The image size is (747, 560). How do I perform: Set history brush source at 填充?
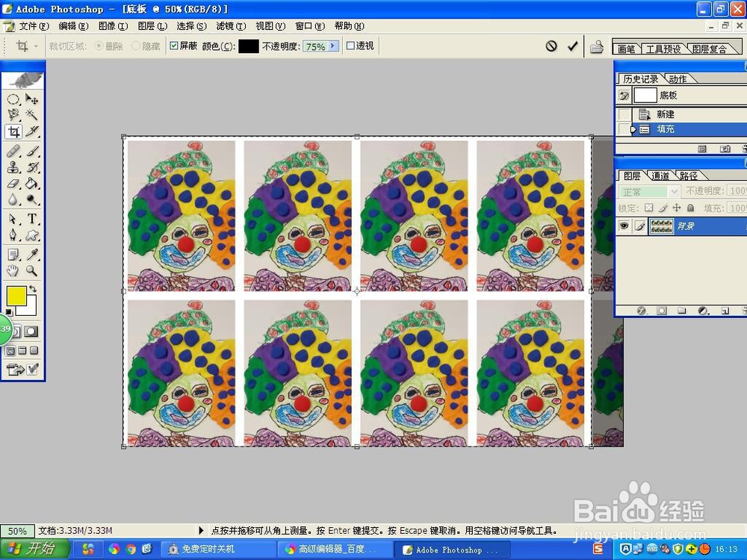tap(624, 129)
